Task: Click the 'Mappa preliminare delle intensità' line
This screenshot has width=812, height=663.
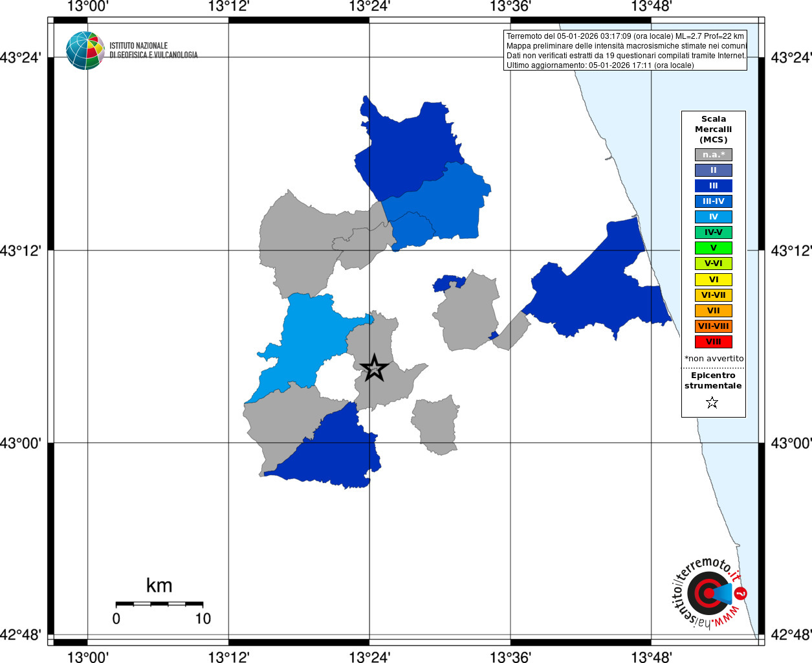Action: (626, 46)
